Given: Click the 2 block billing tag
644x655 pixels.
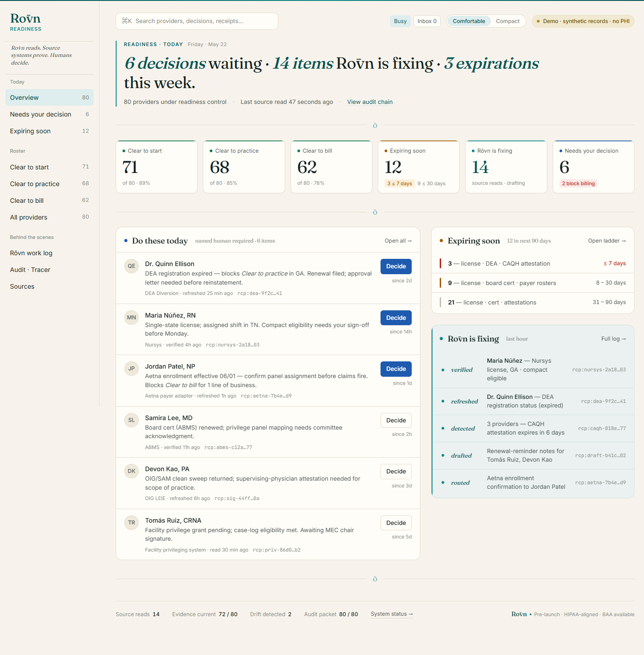Looking at the screenshot, I should coord(578,183).
